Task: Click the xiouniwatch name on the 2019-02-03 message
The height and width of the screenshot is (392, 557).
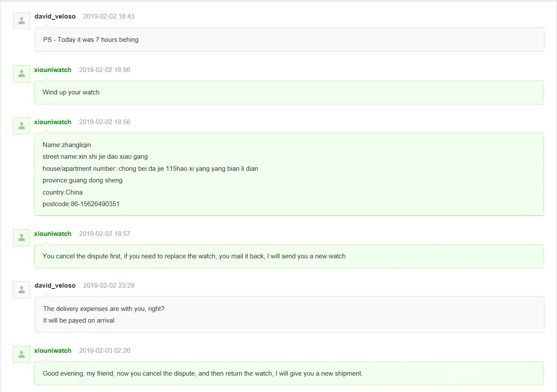Action: tap(53, 351)
